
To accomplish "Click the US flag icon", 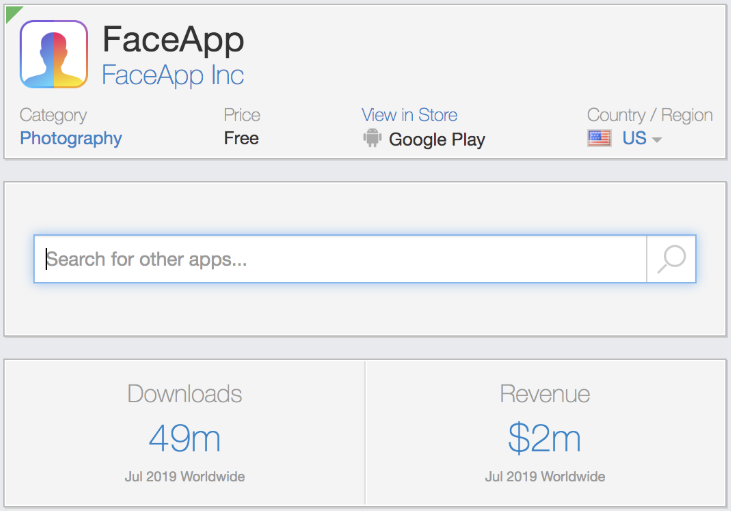I will pyautogui.click(x=599, y=138).
